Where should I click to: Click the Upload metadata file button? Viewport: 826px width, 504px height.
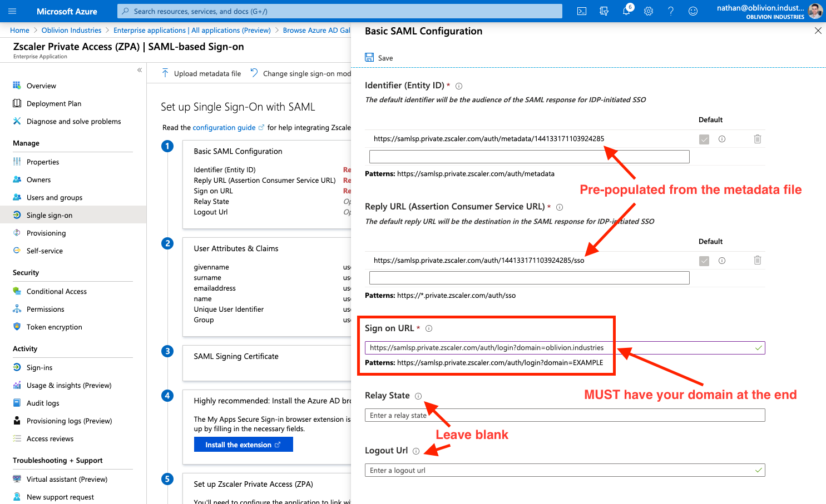(x=201, y=73)
